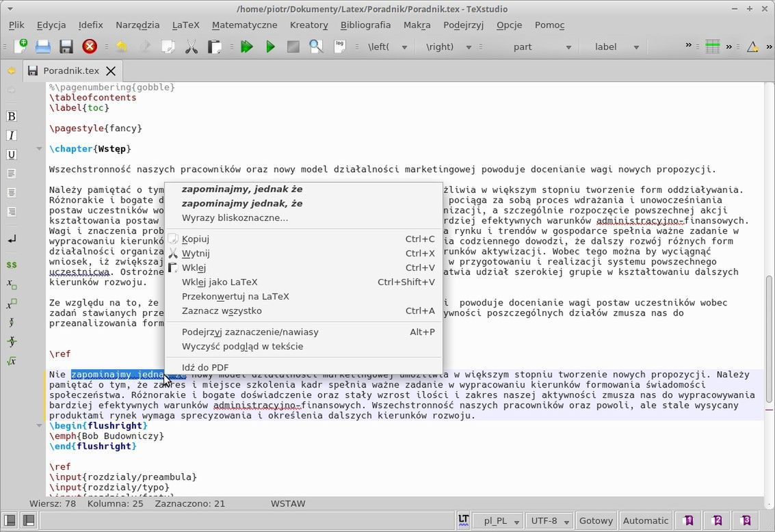775x532 pixels.
Task: Choose suggestion 'zapominajmy jednak, że'
Action: [242, 203]
